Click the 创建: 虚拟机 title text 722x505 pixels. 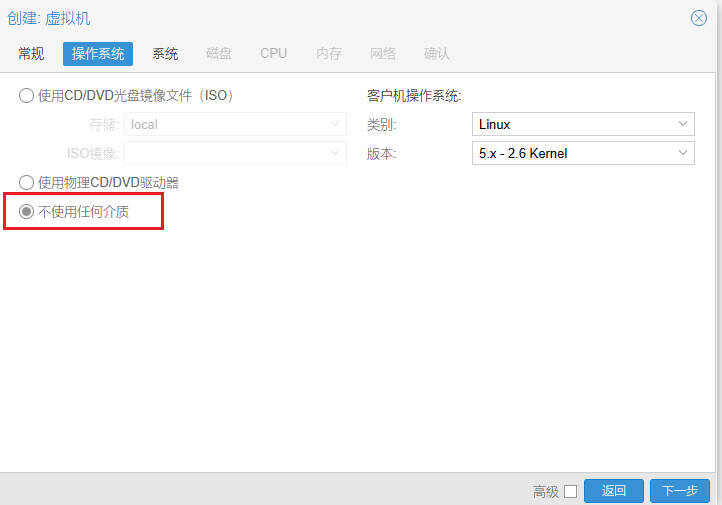coord(49,18)
